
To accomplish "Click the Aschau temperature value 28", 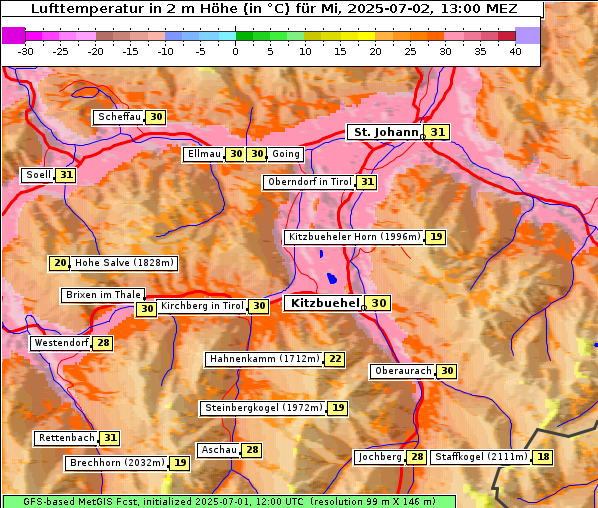I will pyautogui.click(x=252, y=450).
